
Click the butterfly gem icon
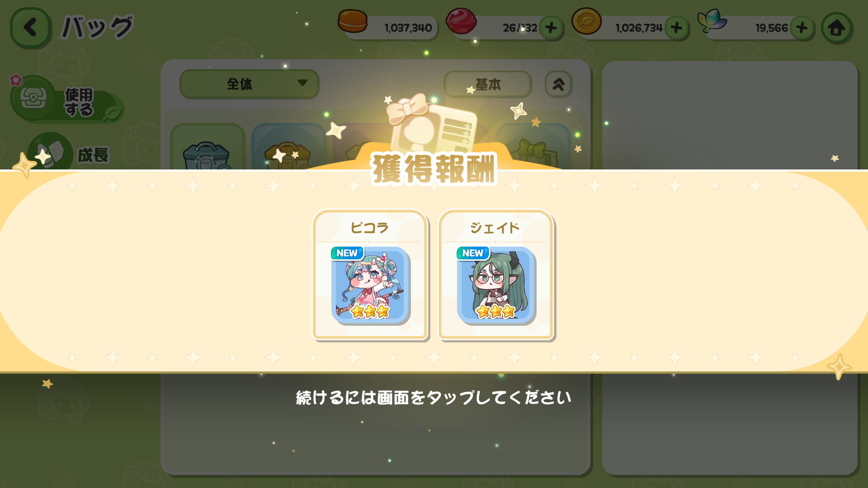(712, 21)
